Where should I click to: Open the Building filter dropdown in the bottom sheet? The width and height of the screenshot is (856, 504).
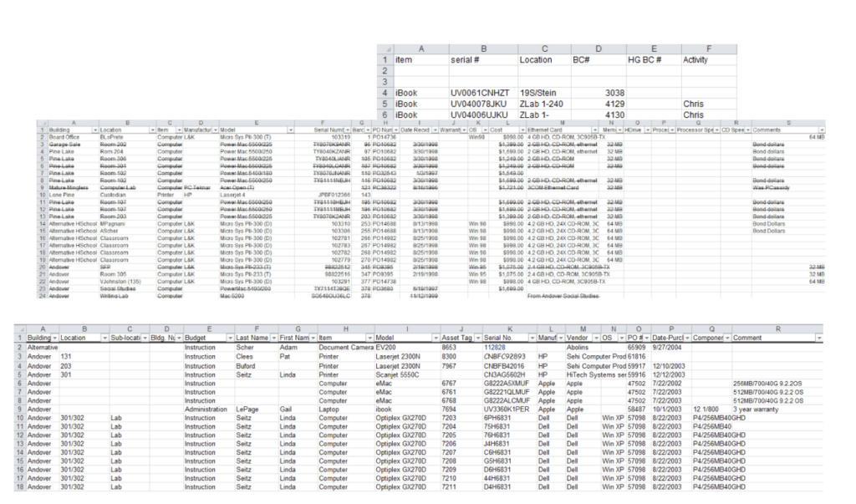(54, 339)
